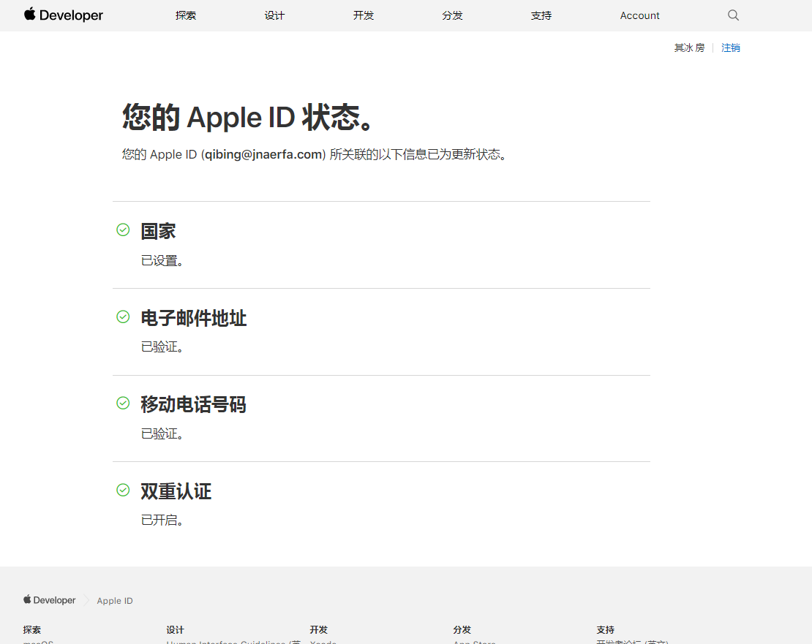Click the Apple ID breadcrumb in footer
The image size is (812, 644).
[115, 601]
